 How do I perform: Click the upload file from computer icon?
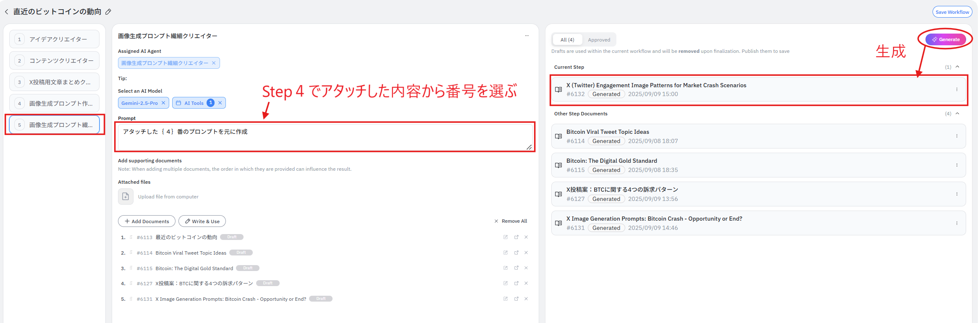[126, 196]
